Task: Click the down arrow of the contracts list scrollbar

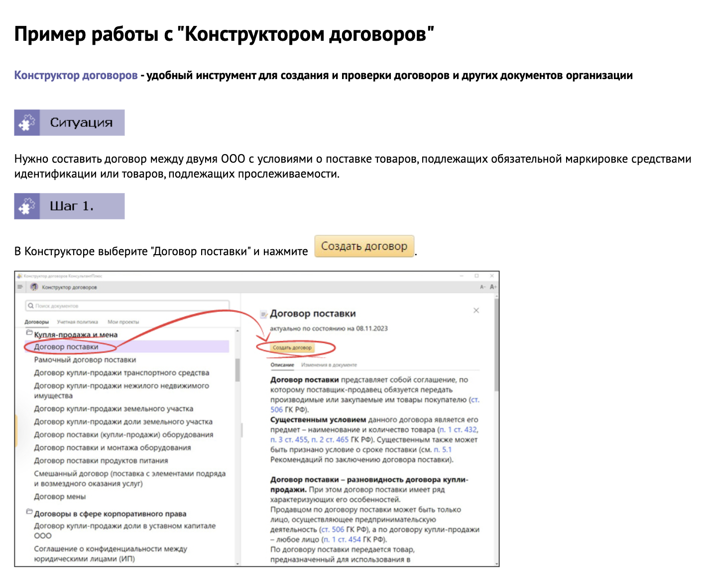Action: 237,563
